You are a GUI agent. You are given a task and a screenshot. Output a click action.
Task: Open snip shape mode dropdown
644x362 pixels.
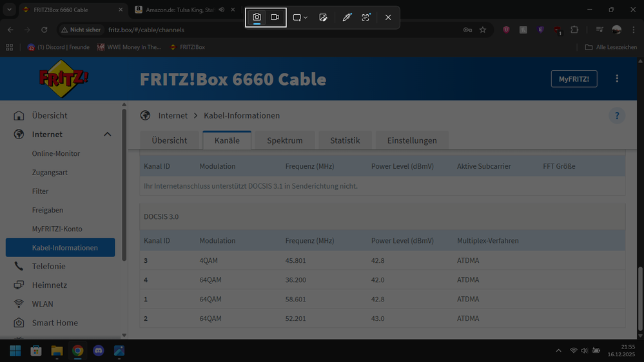(300, 17)
